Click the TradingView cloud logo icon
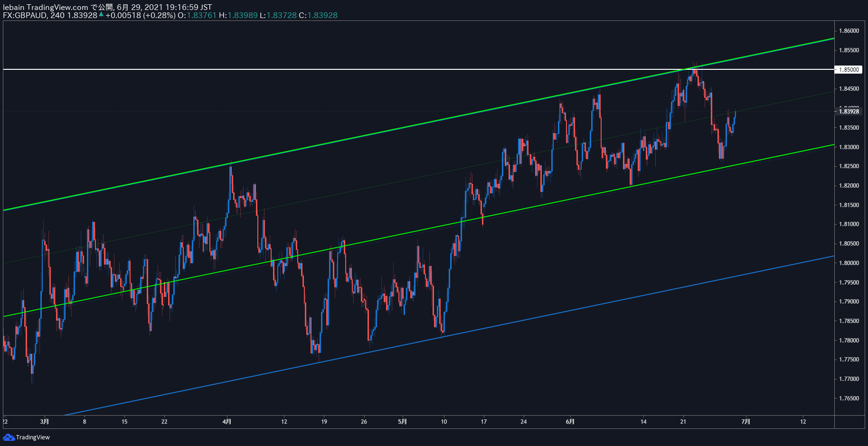Screen dimensions: 868x446 point(9,437)
